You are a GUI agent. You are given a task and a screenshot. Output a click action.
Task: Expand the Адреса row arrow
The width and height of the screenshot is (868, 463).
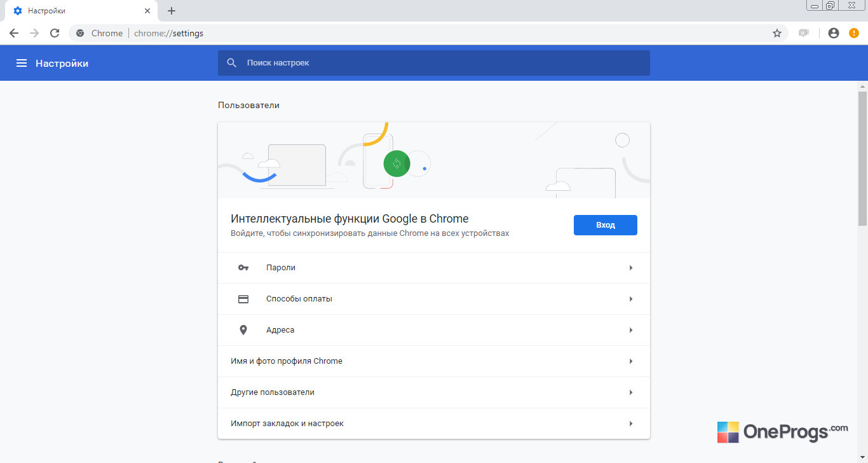(631, 330)
